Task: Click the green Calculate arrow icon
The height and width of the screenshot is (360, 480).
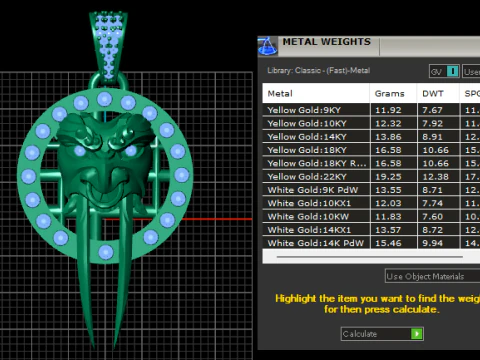Action: pyautogui.click(x=417, y=334)
